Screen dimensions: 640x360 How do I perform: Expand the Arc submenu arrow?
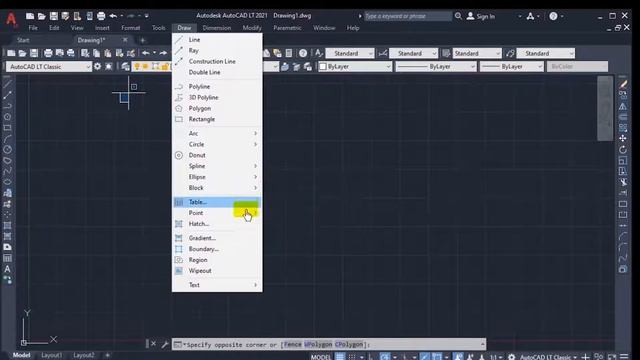(256, 133)
